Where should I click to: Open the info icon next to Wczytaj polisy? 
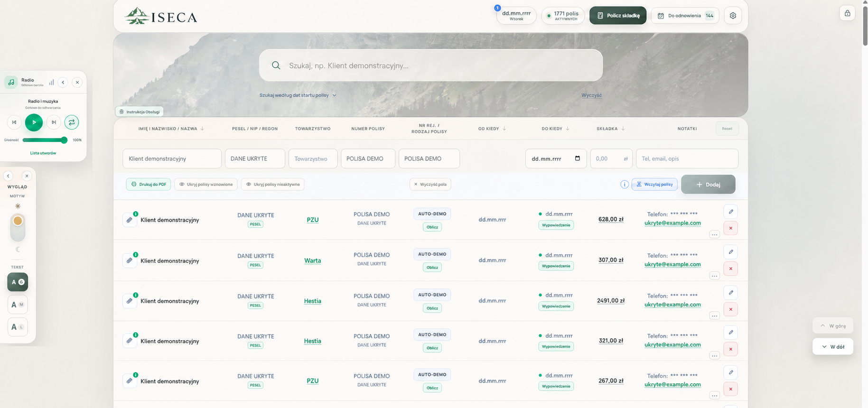625,185
